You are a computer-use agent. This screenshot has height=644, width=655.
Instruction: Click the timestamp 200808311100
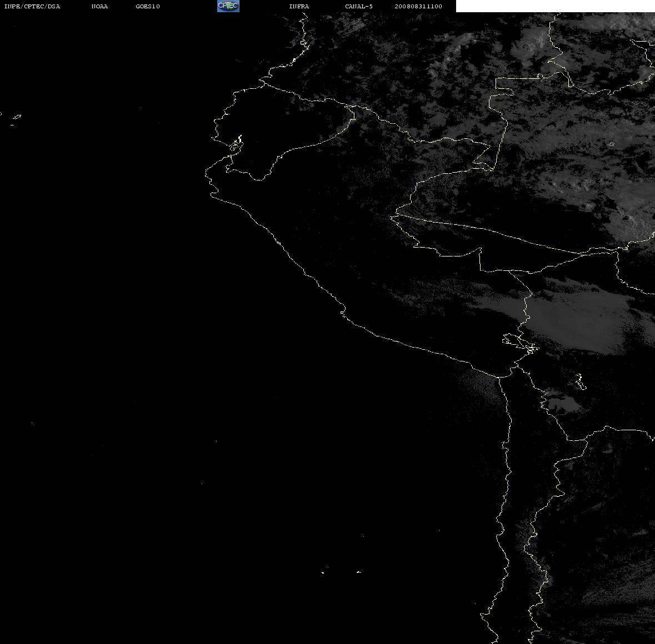tap(418, 6)
